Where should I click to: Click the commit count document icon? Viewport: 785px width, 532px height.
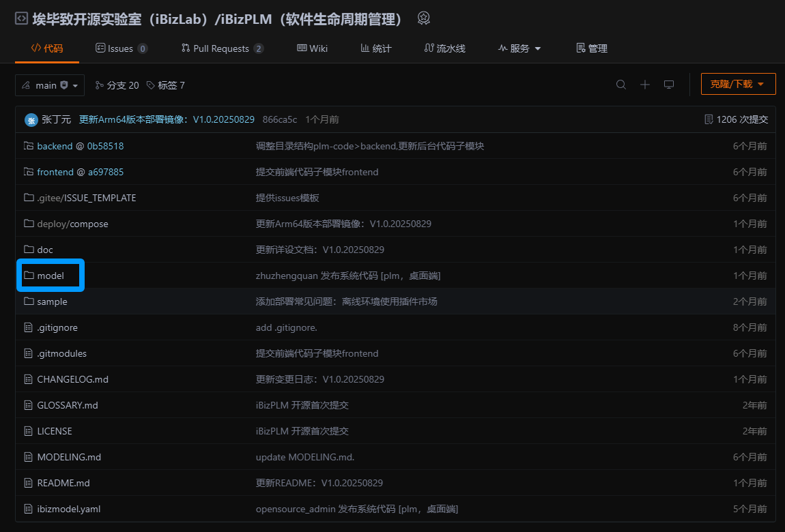(709, 119)
